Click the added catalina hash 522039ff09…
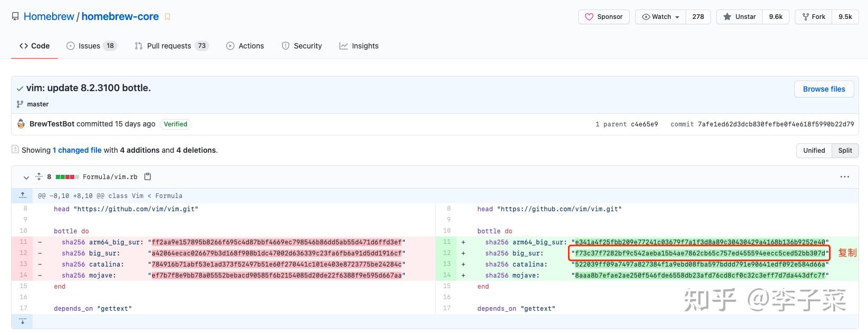The image size is (868, 335). [x=700, y=264]
